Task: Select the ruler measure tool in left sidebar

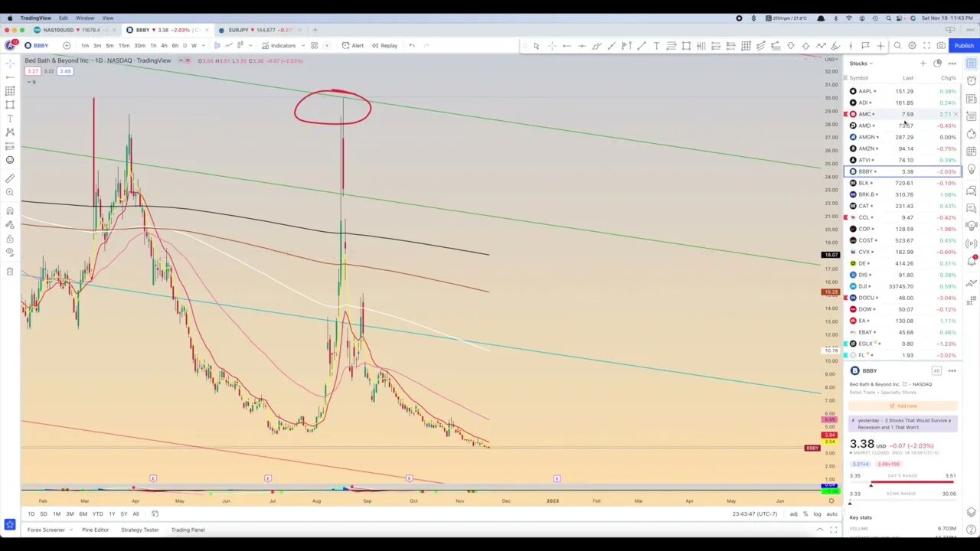Action: pos(10,178)
